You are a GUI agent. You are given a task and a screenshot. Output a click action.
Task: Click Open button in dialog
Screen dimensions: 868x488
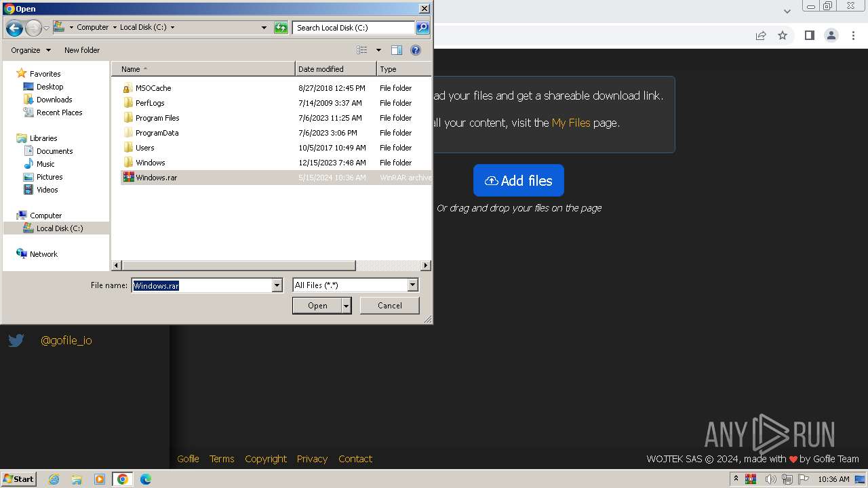click(x=317, y=306)
